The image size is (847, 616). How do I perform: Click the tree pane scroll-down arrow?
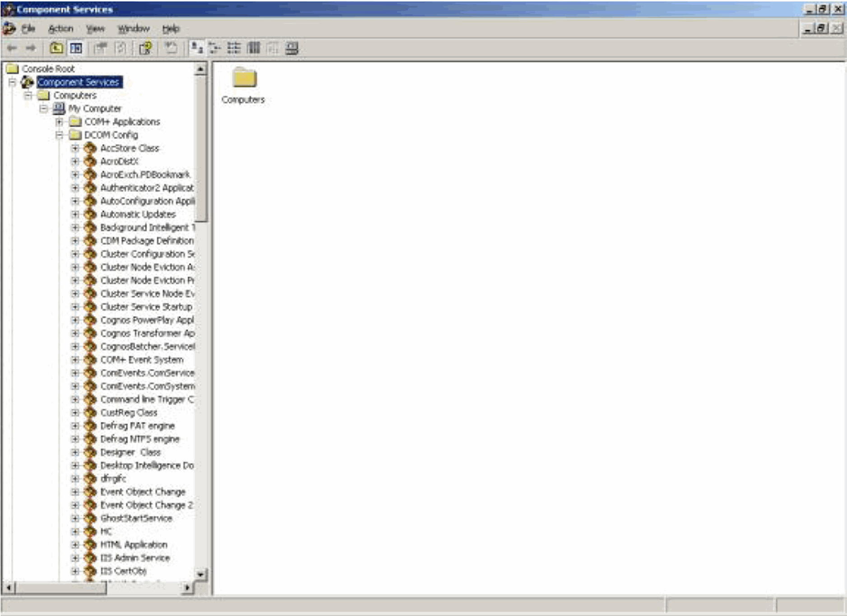[x=200, y=574]
